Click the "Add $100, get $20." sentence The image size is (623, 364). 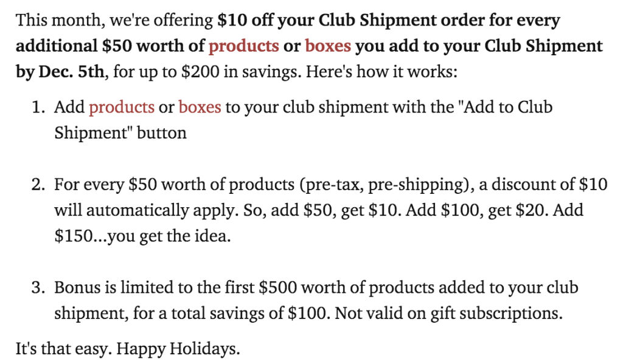(x=477, y=210)
